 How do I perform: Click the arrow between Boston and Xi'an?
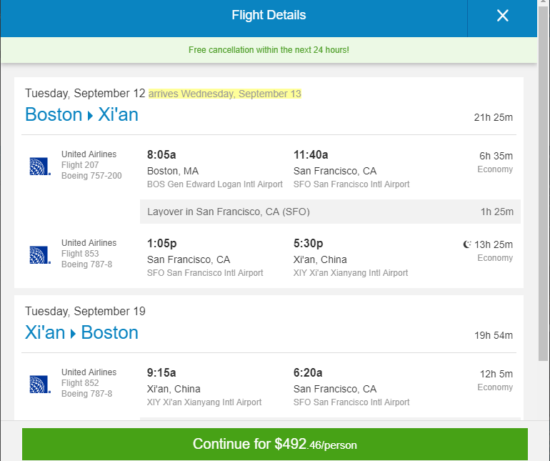[90, 115]
